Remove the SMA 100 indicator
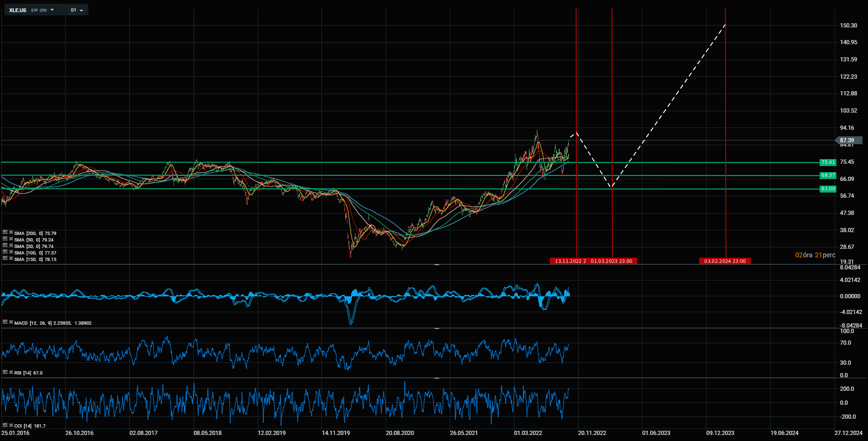The height and width of the screenshot is (441, 868). (11, 252)
